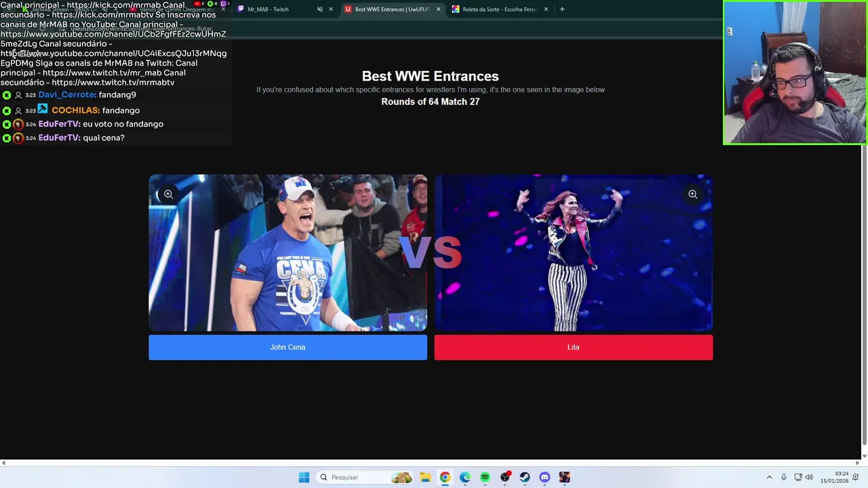Close the Roleta da Sorte tab
The height and width of the screenshot is (488, 868).
click(x=546, y=9)
